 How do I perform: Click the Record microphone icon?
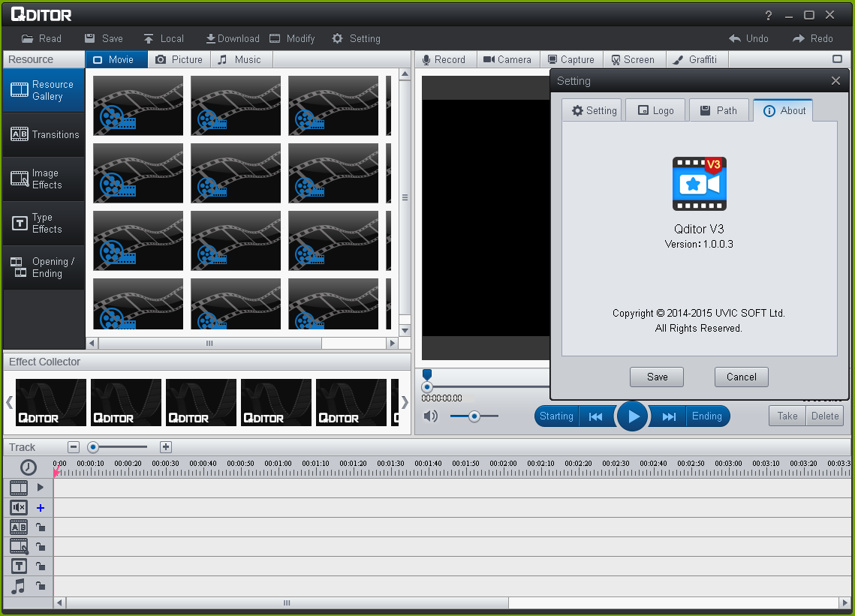click(426, 60)
